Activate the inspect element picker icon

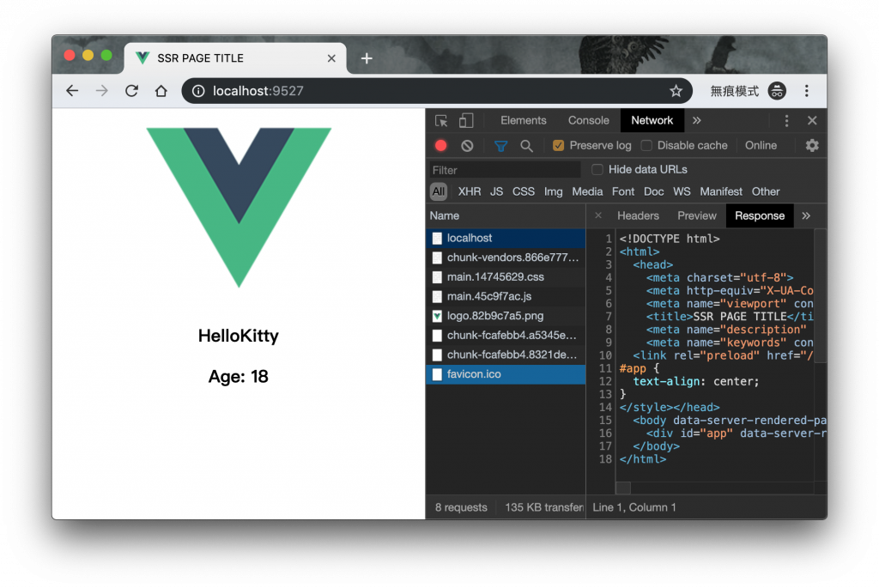point(441,120)
